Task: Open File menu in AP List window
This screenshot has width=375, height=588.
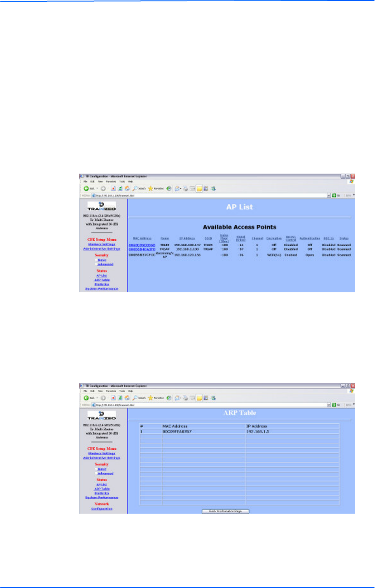Action: tap(85, 181)
